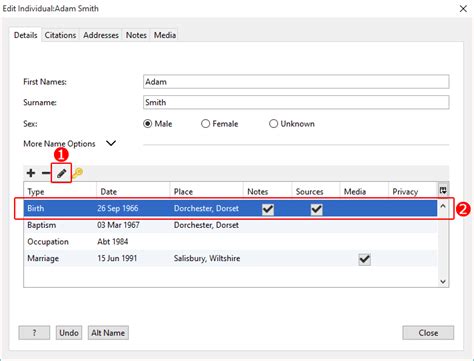Sort by the Place column header
Viewport: 474px width, 361px height.
coord(207,191)
